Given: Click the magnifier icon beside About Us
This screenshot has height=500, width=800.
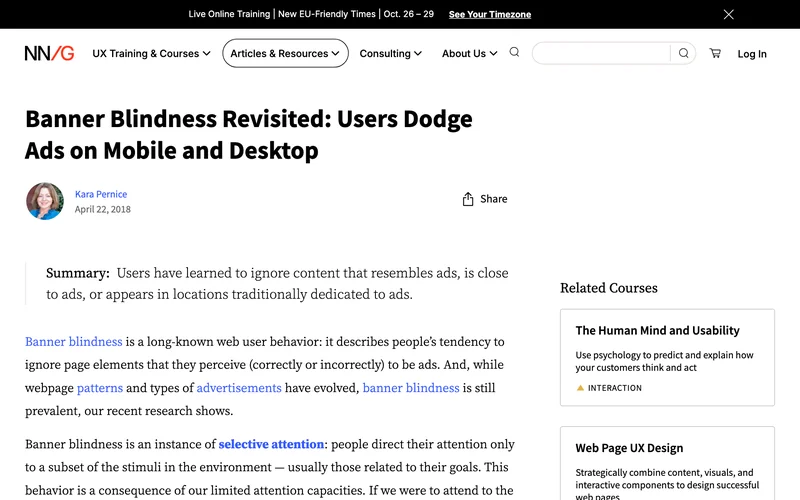Looking at the screenshot, I should pos(514,52).
